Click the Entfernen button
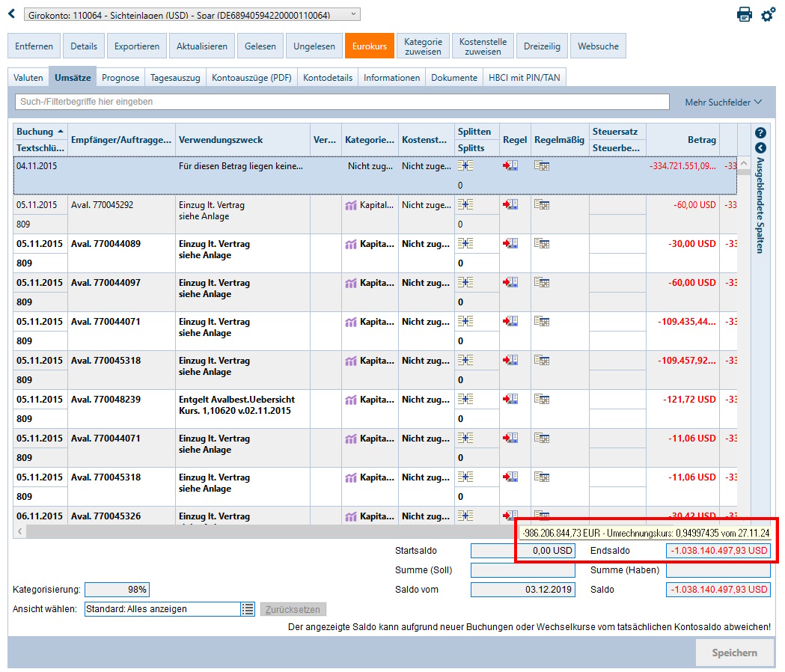Viewport: 785px width, 672px height. click(34, 46)
